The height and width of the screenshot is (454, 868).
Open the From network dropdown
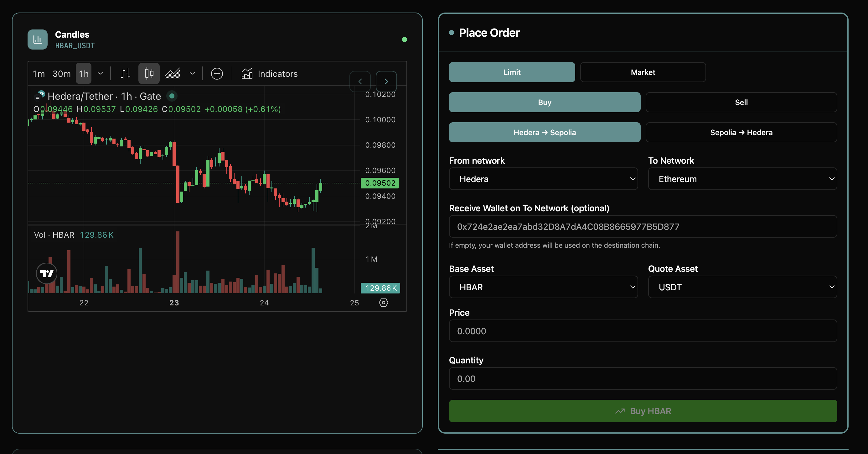[543, 179]
